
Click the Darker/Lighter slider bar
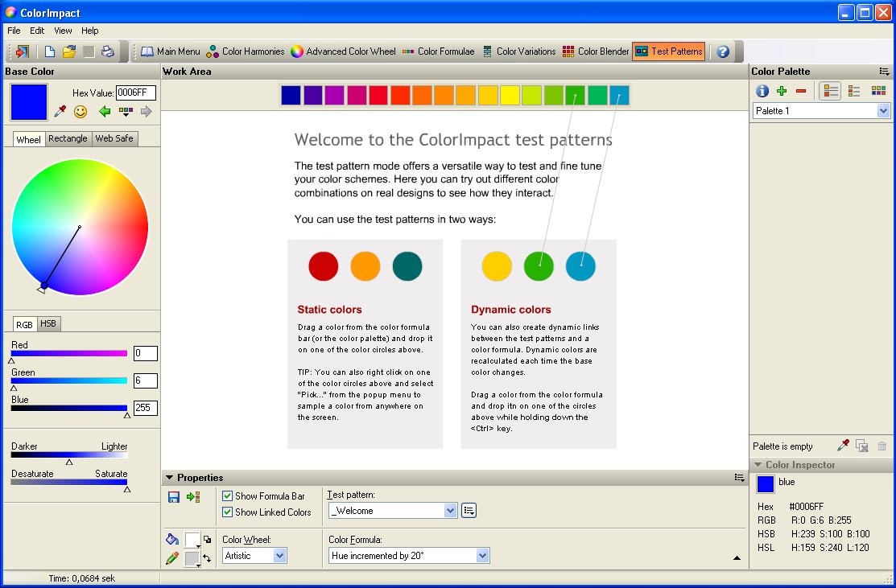[69, 455]
